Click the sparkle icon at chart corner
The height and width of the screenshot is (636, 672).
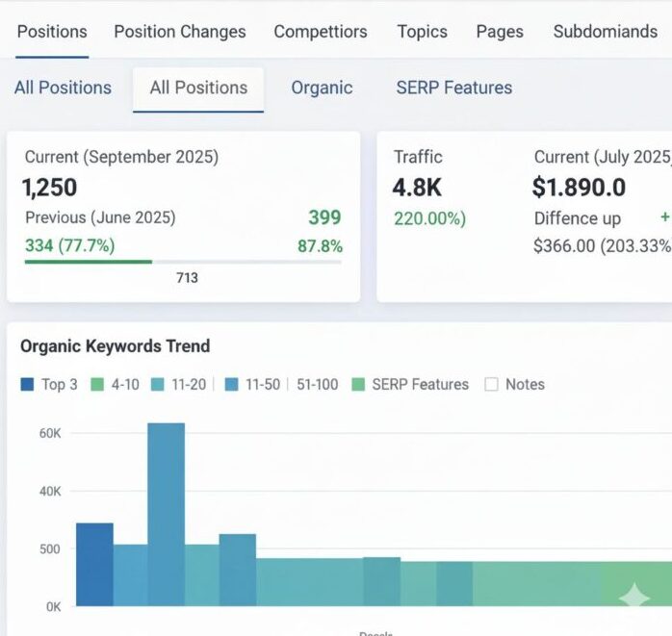pos(633,597)
